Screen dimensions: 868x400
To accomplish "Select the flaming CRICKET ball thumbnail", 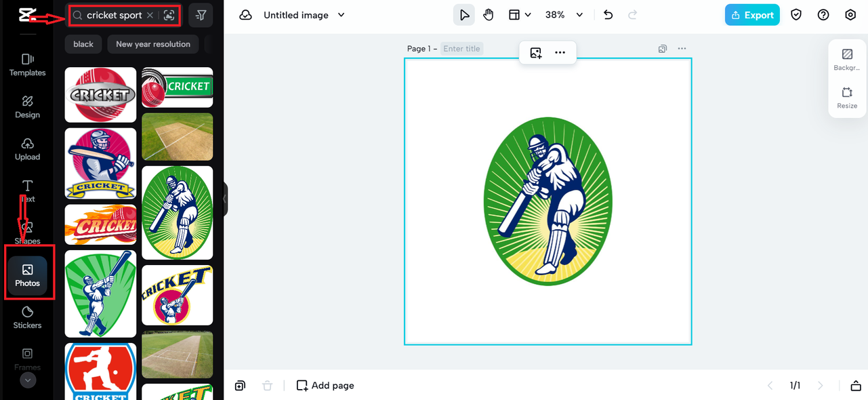I will (100, 224).
